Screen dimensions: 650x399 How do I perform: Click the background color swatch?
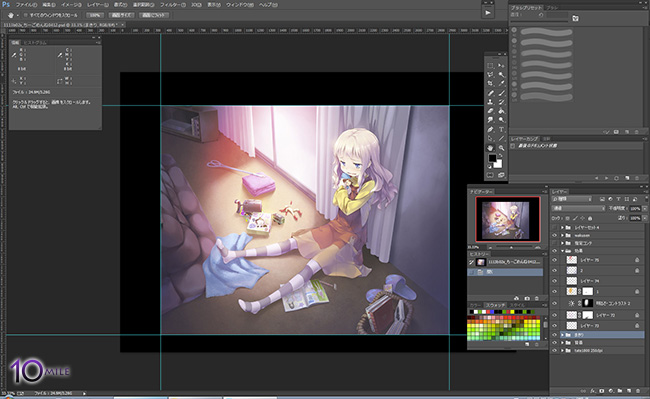click(x=498, y=164)
